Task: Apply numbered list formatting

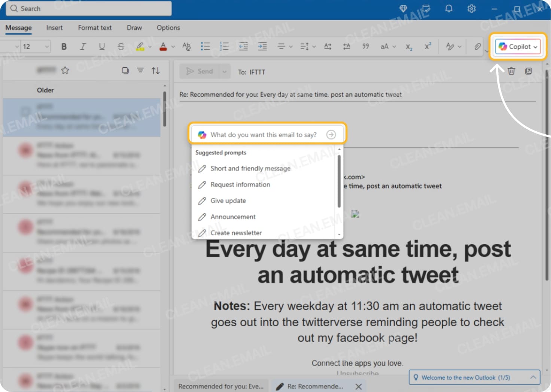Action: [x=224, y=46]
